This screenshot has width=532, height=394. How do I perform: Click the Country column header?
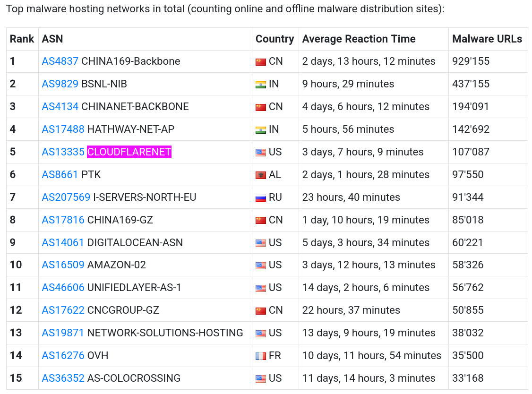(x=275, y=39)
